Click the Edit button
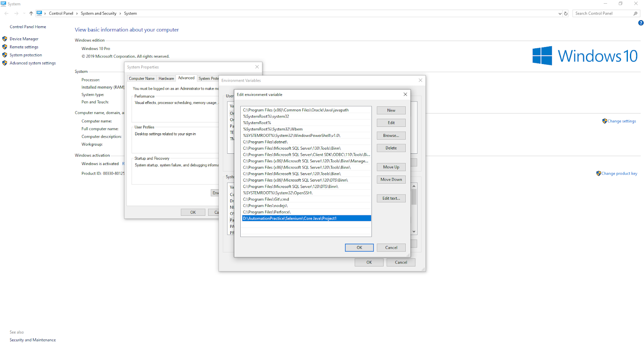 (391, 123)
